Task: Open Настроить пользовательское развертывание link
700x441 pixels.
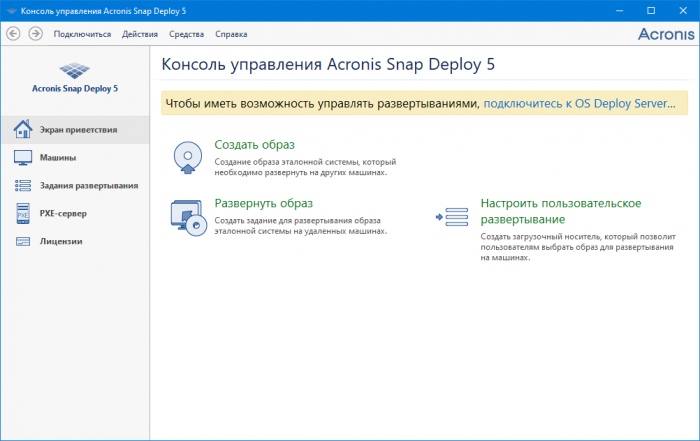Action: [x=560, y=211]
